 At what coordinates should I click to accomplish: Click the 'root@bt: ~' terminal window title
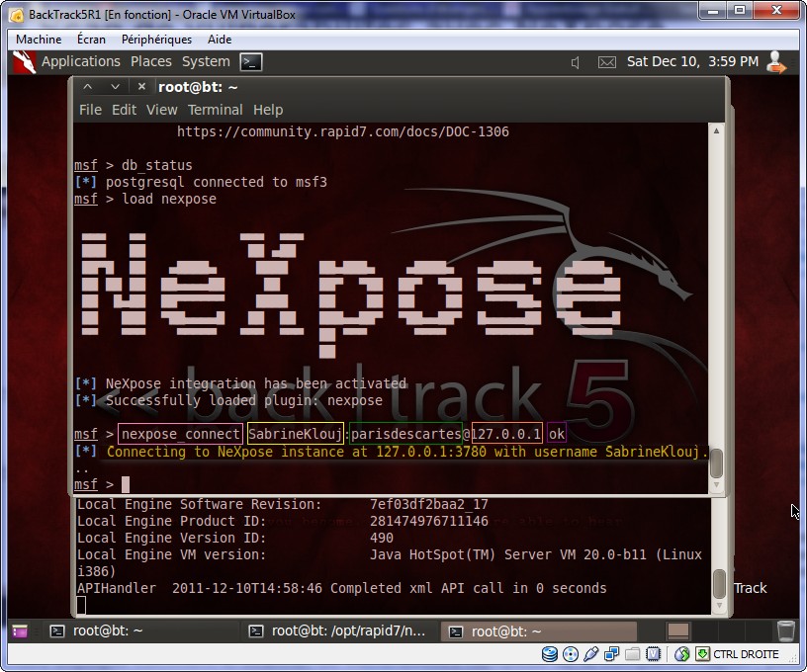(198, 87)
